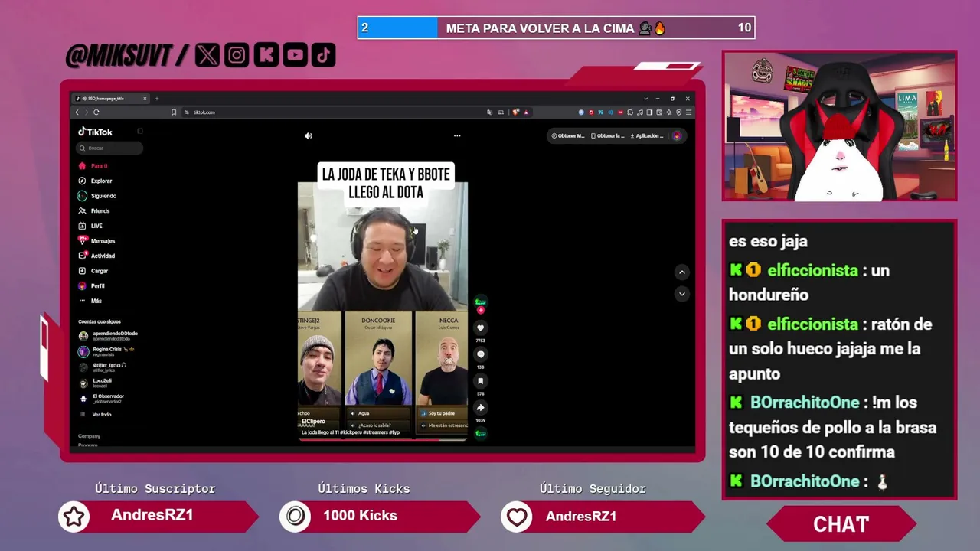Image resolution: width=980 pixels, height=551 pixels.
Task: Click the Kick icon in the overlay header
Action: [x=266, y=55]
